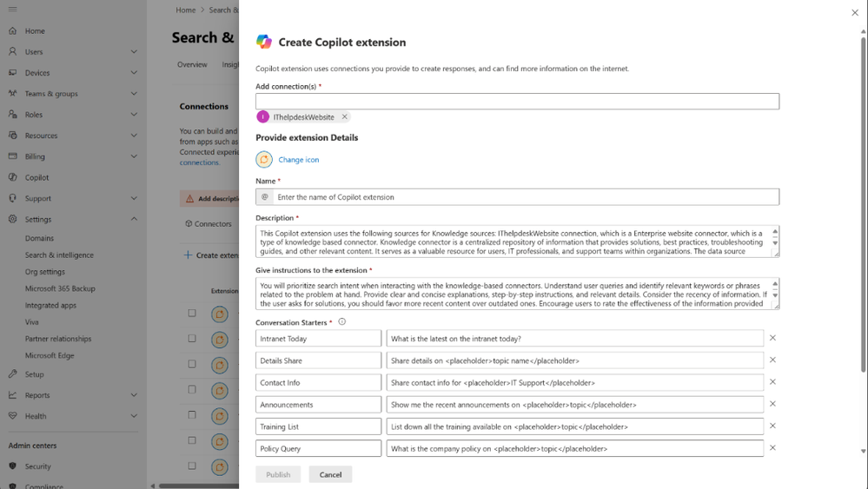Expand the Support menu chevron
The width and height of the screenshot is (868, 489).
pyautogui.click(x=134, y=198)
